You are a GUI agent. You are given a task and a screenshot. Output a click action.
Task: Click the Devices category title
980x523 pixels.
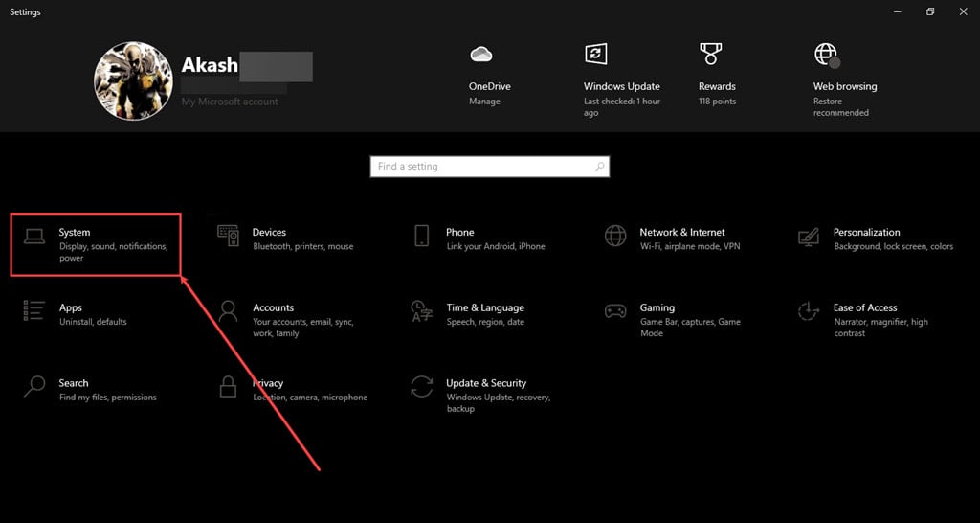pos(269,232)
